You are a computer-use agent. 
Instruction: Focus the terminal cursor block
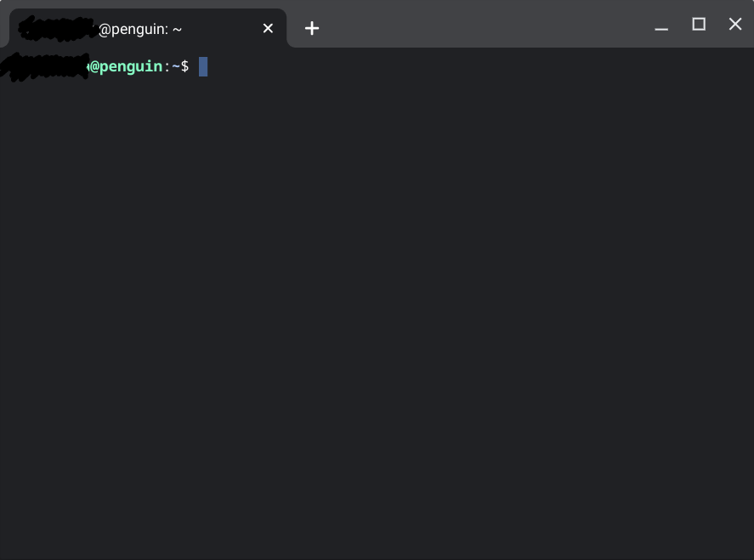tap(203, 67)
